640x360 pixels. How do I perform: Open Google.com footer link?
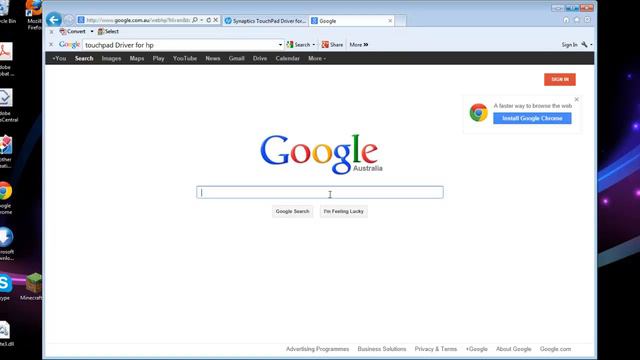pos(556,349)
